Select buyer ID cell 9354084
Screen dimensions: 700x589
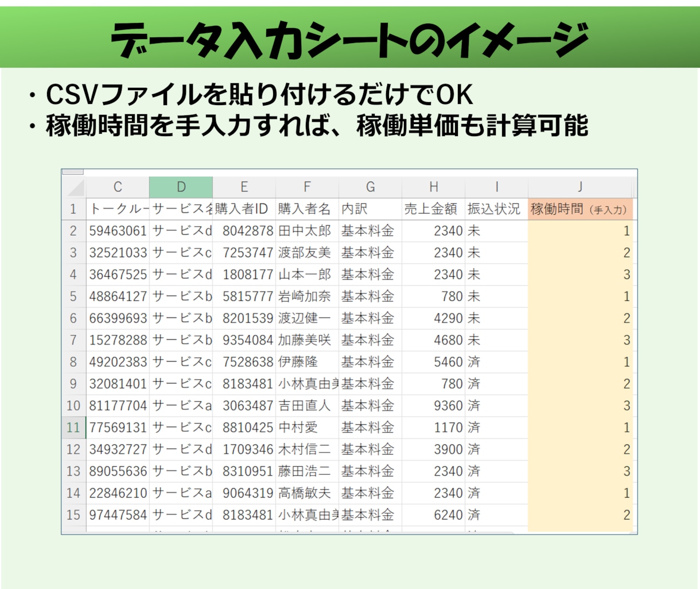(x=244, y=340)
